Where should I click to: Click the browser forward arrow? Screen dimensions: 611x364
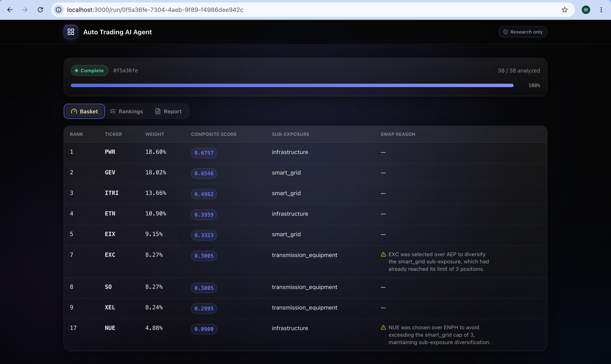(x=25, y=10)
